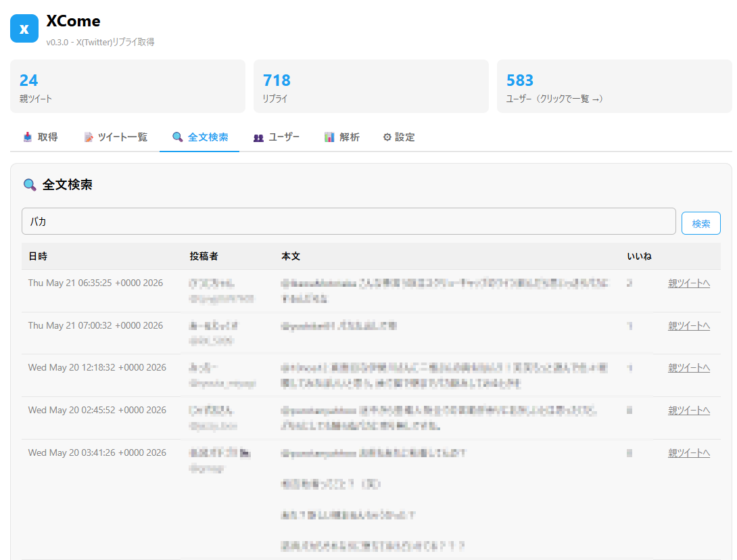The height and width of the screenshot is (560, 737).
Task: Click the 全文検索 tab magnifier icon
Action: point(177,137)
